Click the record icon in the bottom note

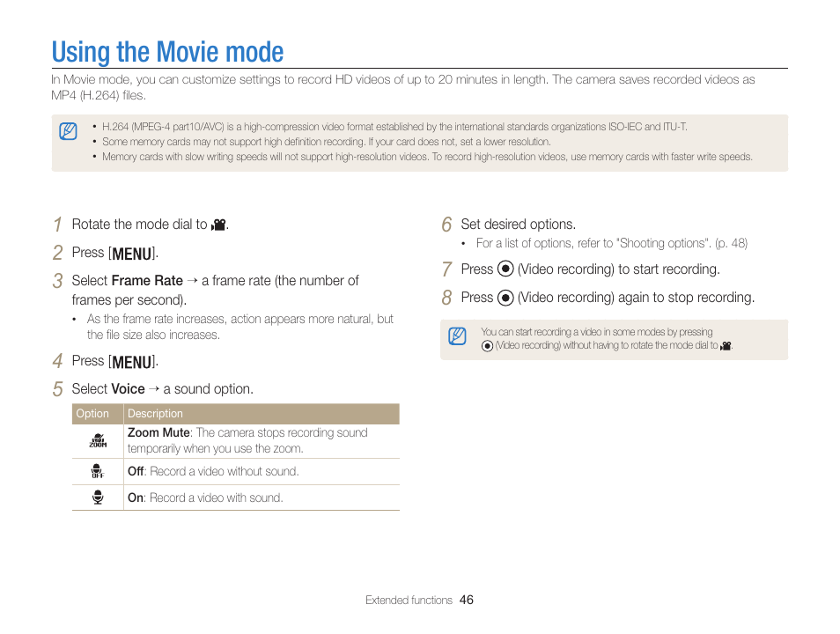(x=487, y=346)
